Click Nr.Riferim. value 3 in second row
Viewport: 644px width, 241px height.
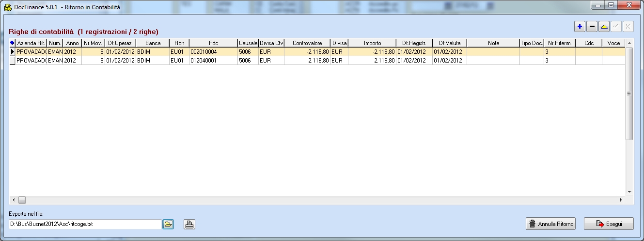[560, 60]
